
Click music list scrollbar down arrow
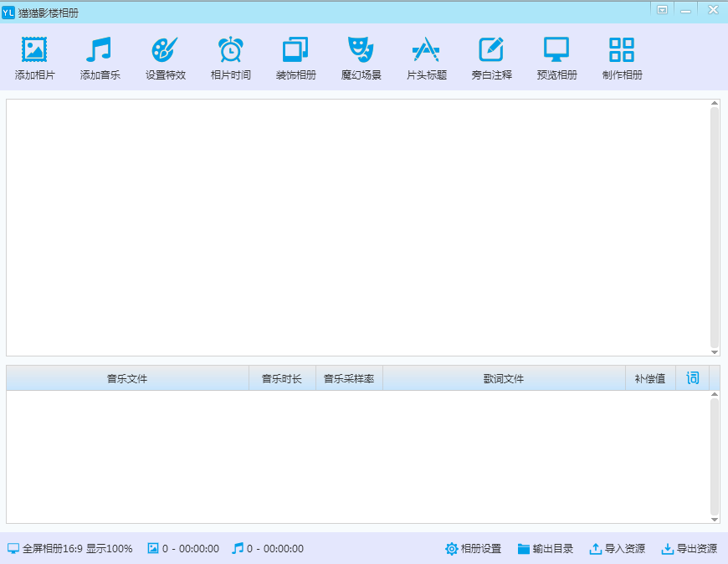pyautogui.click(x=715, y=520)
